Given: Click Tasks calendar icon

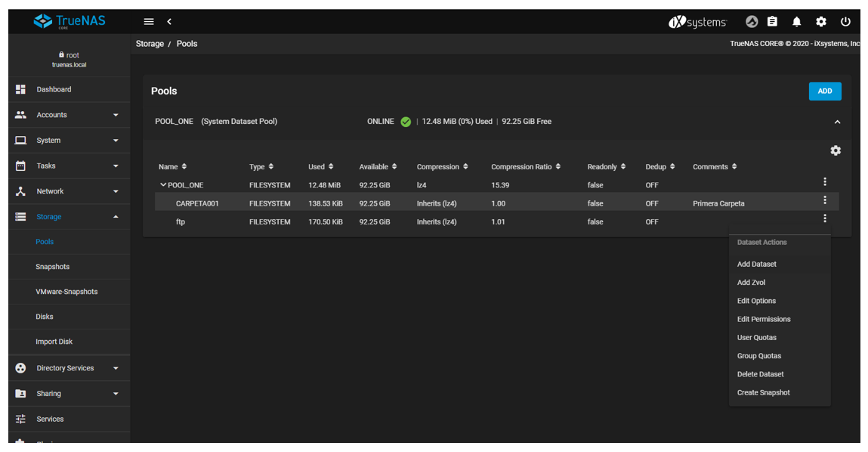Looking at the screenshot, I should 20,166.
